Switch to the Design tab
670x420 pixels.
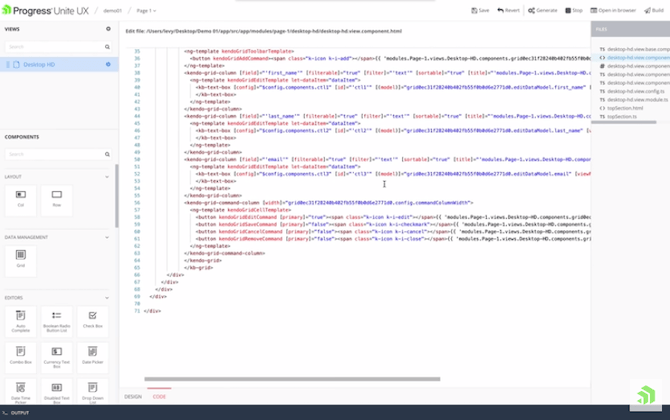click(133, 397)
